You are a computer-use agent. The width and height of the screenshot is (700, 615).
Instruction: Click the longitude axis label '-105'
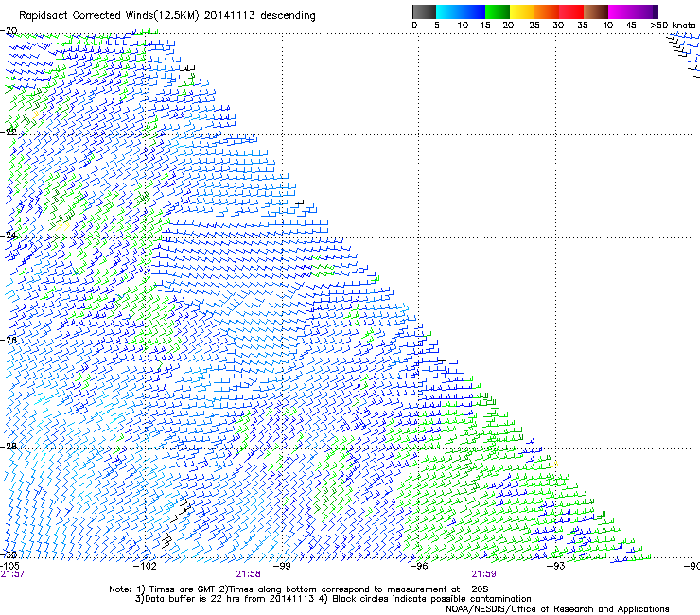pyautogui.click(x=9, y=566)
